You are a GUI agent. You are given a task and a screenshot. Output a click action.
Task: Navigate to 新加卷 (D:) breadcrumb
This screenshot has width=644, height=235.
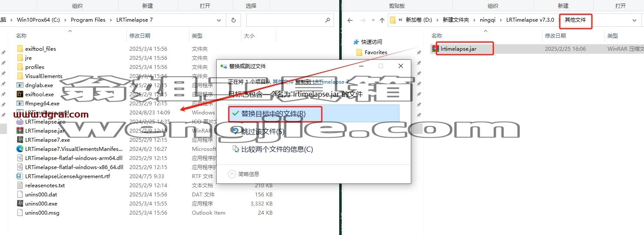(419, 20)
